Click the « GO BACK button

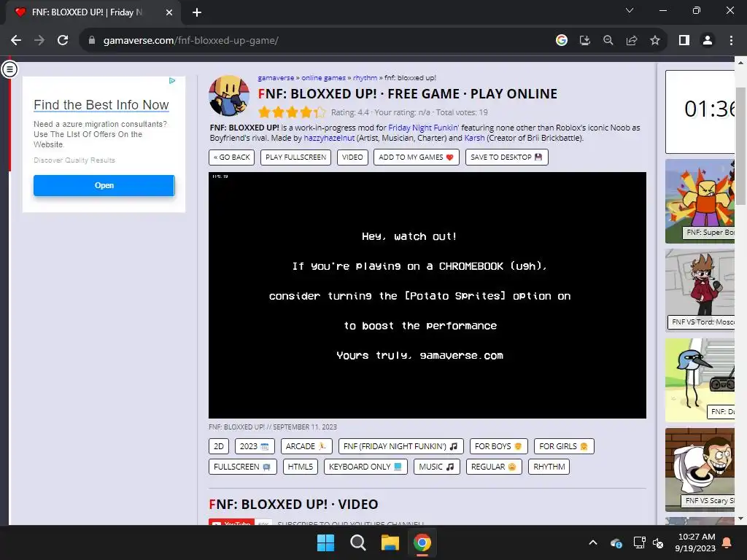pyautogui.click(x=231, y=157)
